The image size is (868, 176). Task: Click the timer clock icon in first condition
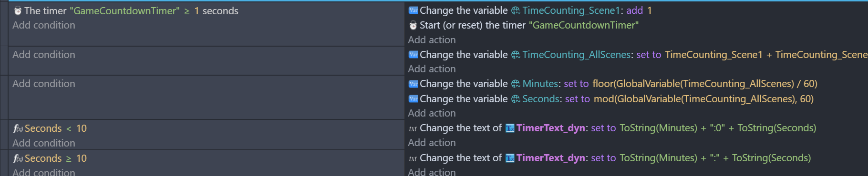click(18, 11)
